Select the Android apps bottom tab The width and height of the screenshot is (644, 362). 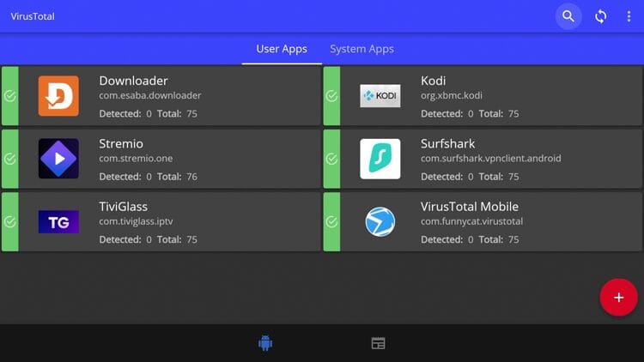click(265, 343)
